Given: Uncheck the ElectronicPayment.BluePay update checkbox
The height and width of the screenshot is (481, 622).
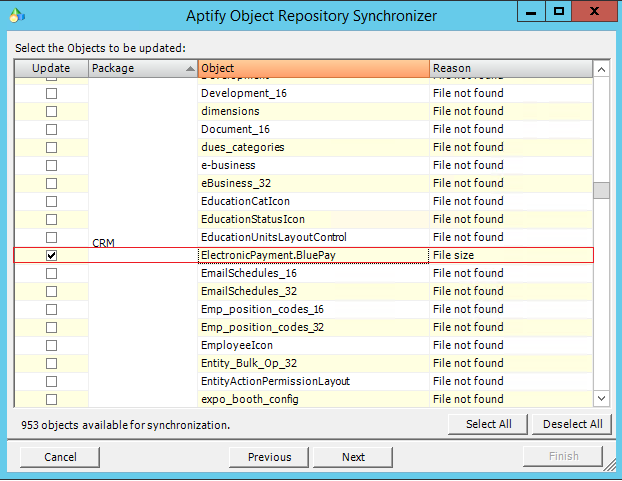Looking at the screenshot, I should coord(51,255).
